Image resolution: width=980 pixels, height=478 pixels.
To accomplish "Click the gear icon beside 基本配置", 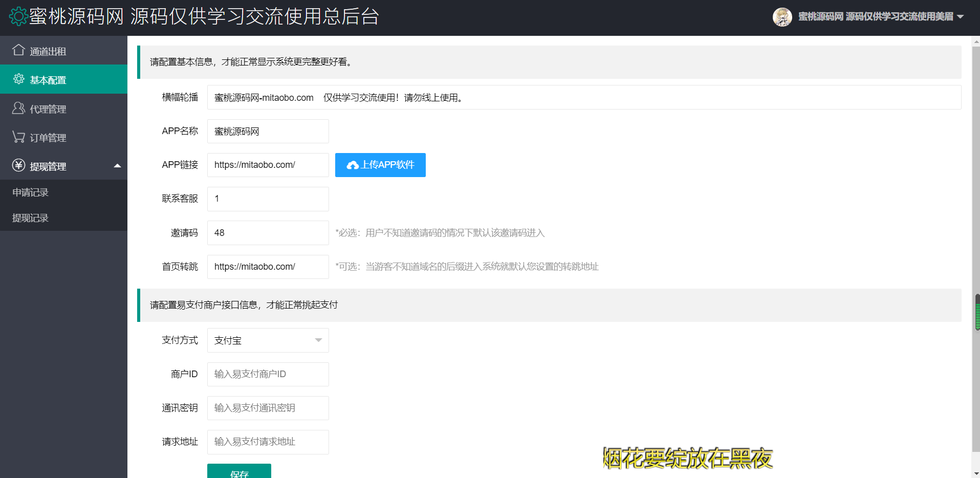I will [x=19, y=79].
